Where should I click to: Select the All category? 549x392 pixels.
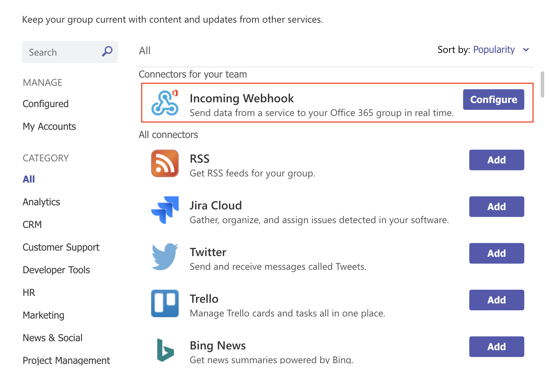point(29,179)
